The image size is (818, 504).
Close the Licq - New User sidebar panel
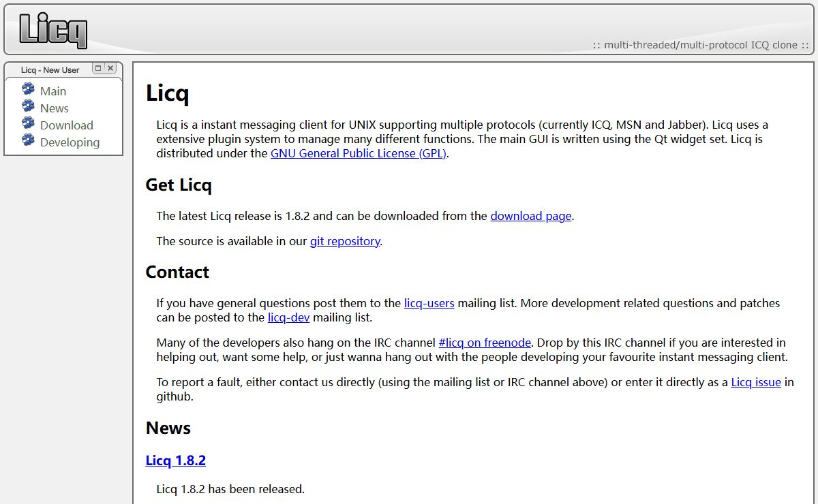point(110,68)
